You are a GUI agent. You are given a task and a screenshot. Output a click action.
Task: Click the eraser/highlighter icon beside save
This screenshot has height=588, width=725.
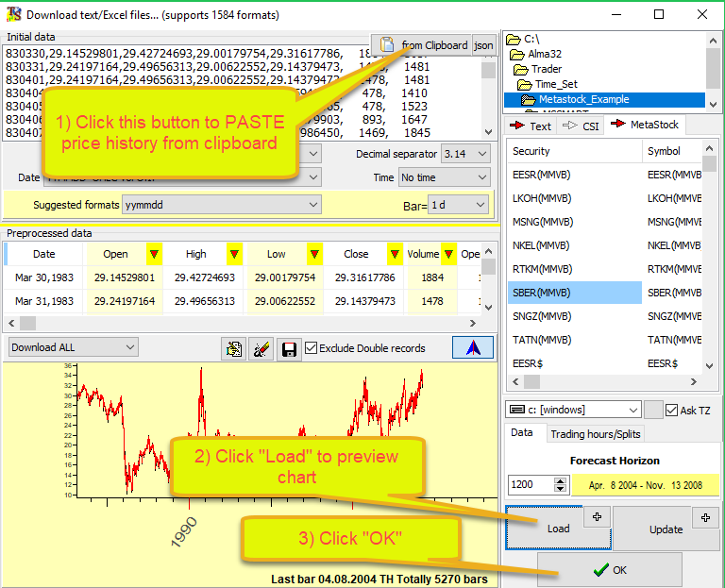click(262, 349)
